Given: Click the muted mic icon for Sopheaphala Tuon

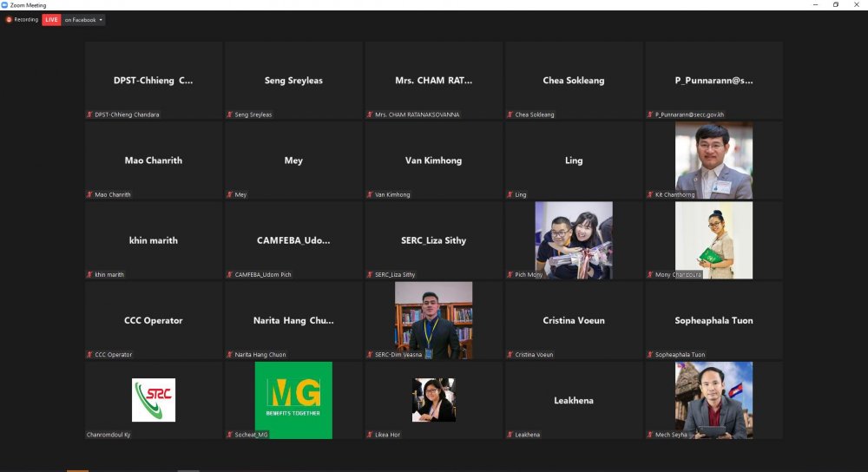Looking at the screenshot, I should (649, 355).
